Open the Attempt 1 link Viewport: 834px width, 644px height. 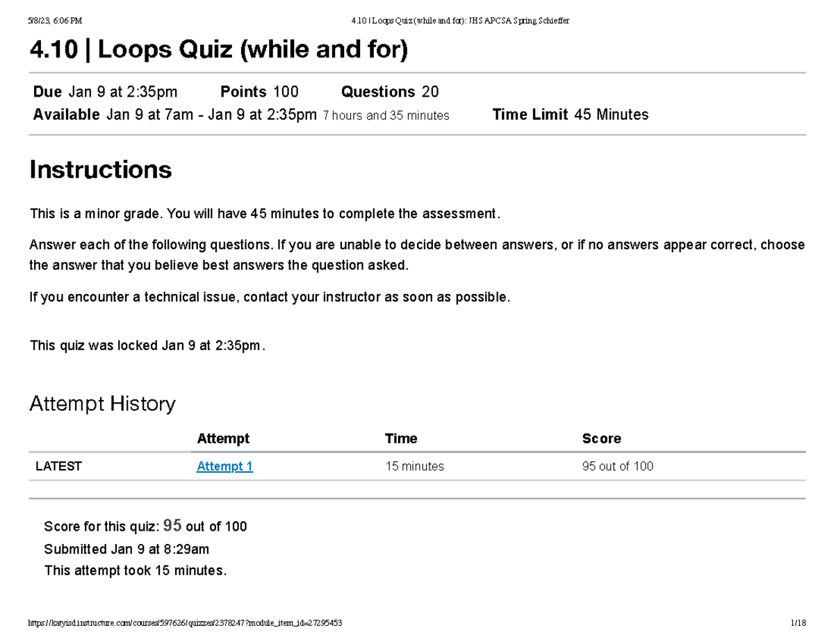click(x=224, y=466)
